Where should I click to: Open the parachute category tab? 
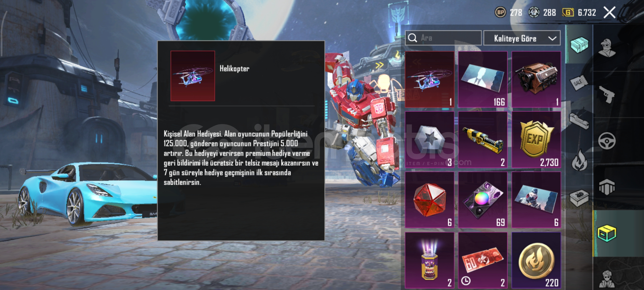point(607,187)
